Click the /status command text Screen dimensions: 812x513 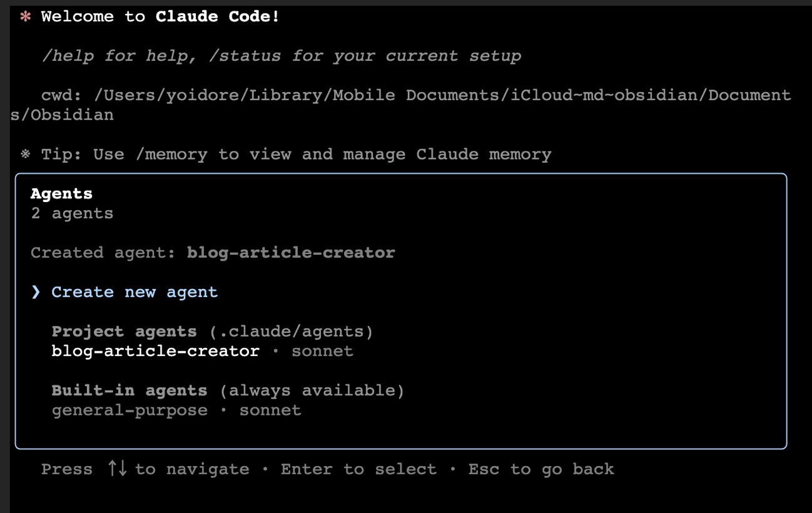(244, 56)
